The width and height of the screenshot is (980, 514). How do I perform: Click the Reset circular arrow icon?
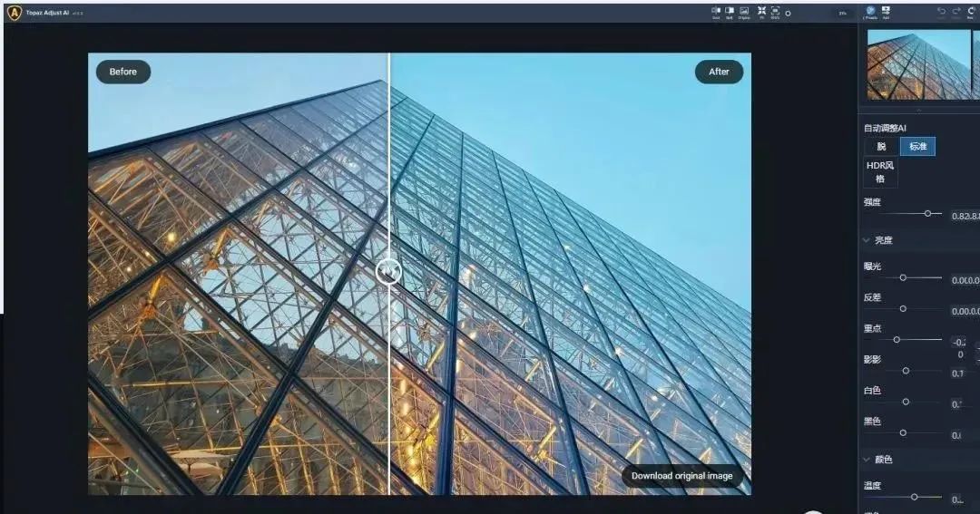pos(971,11)
